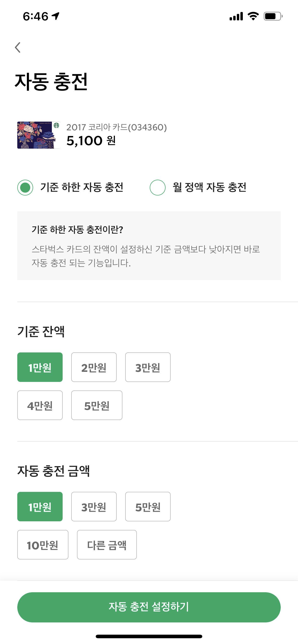Select 다른 금액 custom amount option
Viewport: 298px width, 644px height.
pyautogui.click(x=107, y=545)
